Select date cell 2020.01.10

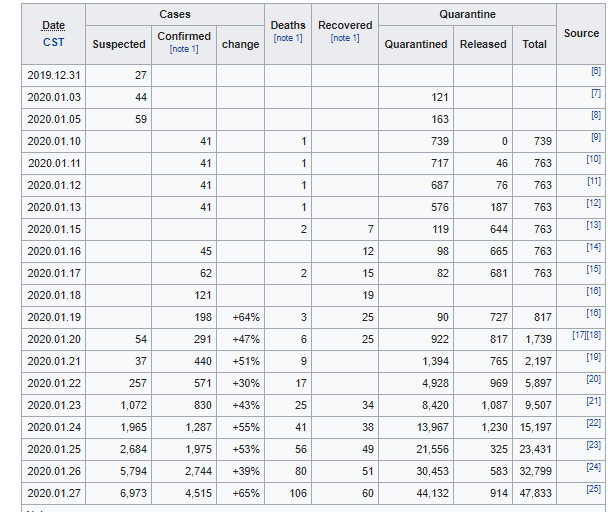(54, 141)
